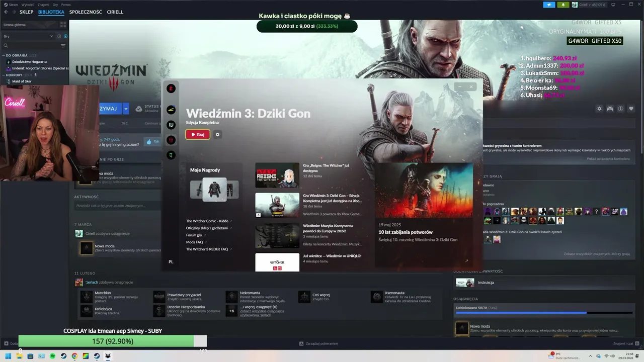644x362 pixels.
Task: Select Maid of Sker in library list
Action: click(x=22, y=81)
